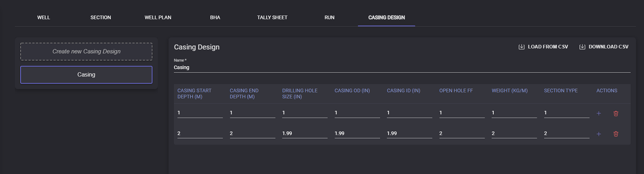Click Create new Casing Design button
This screenshot has height=174, width=644.
tap(86, 52)
